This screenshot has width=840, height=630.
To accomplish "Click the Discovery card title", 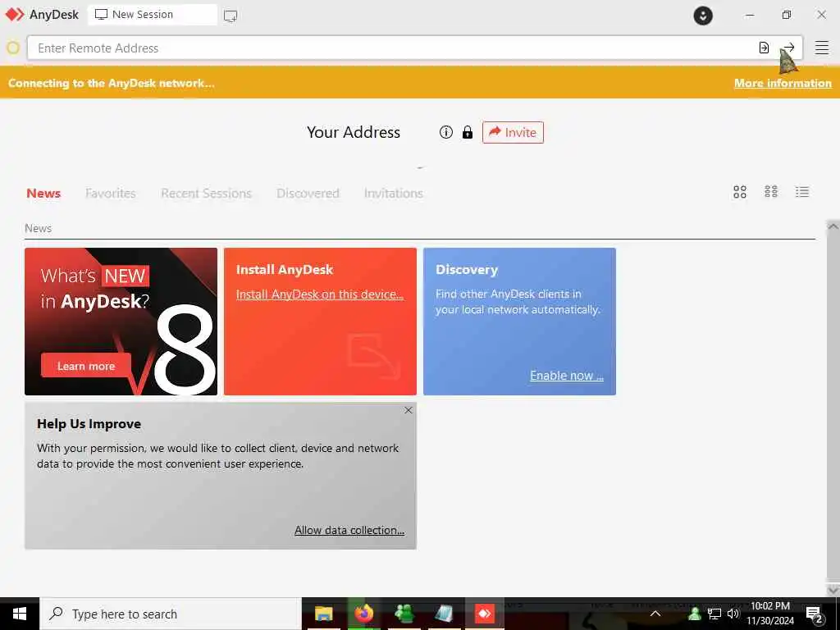I will click(x=467, y=269).
